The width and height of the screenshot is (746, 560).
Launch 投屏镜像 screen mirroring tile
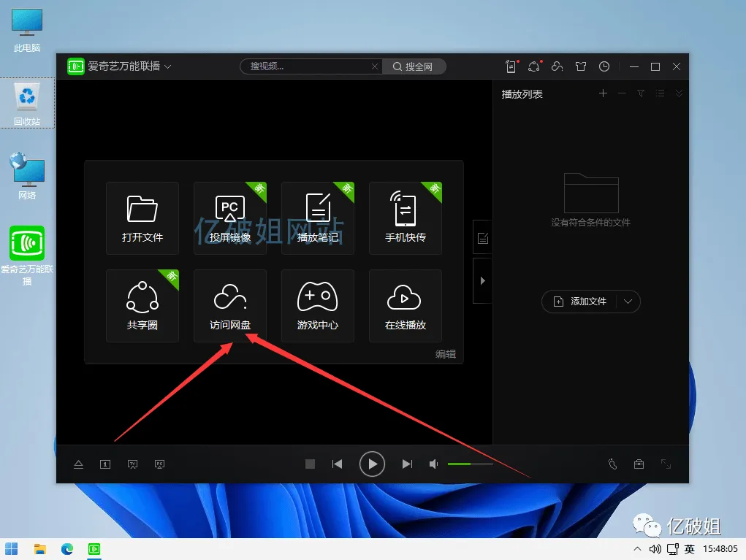tap(230, 218)
